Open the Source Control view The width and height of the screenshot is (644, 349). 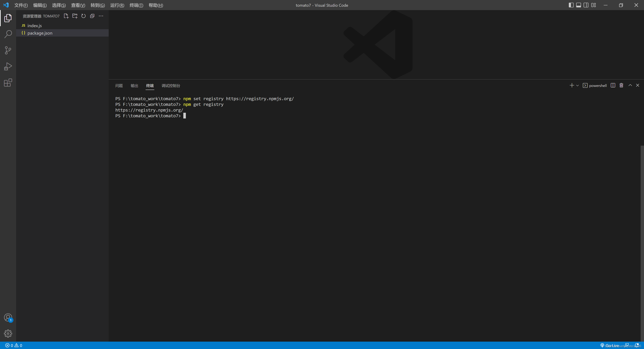(x=8, y=50)
